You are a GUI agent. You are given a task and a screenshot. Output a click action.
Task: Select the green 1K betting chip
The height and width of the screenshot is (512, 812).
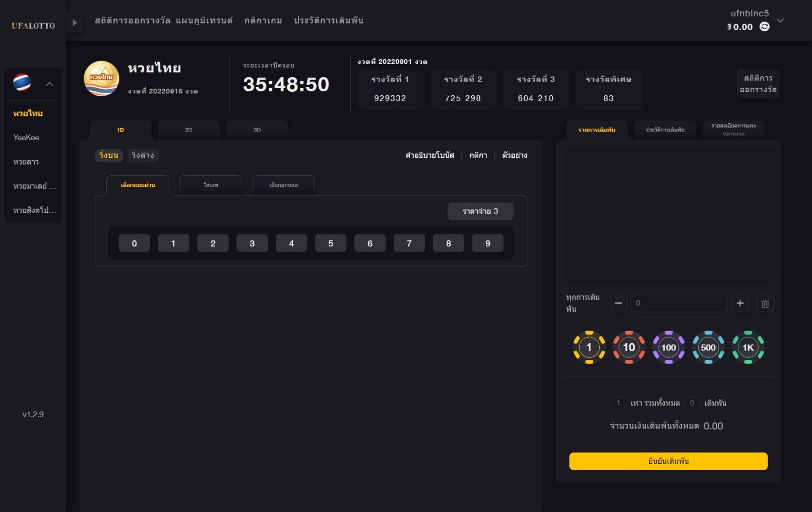tap(748, 347)
